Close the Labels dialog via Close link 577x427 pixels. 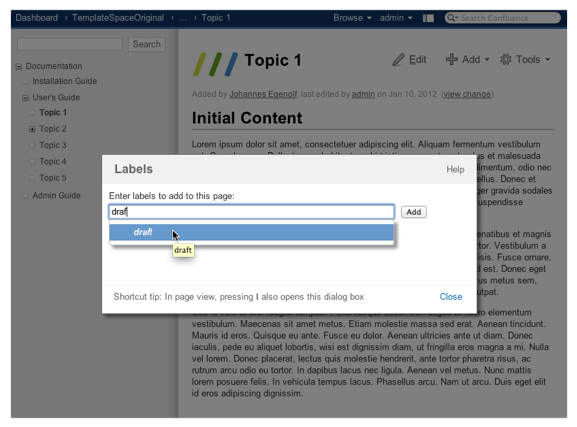(451, 297)
